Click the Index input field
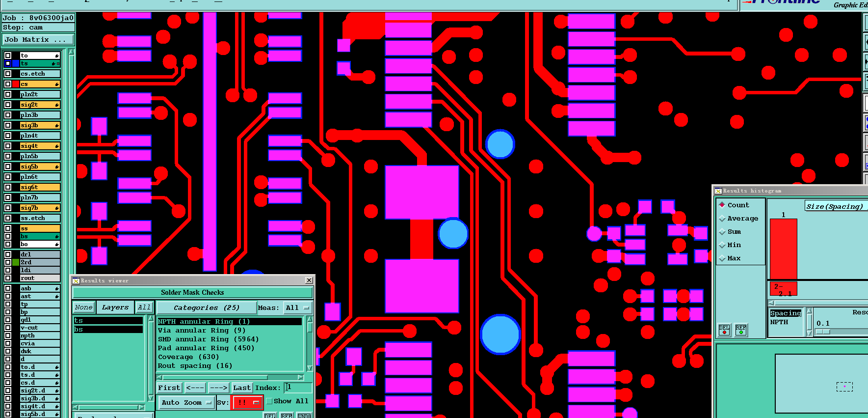Screen dimensions: 868x418 pos(297,388)
